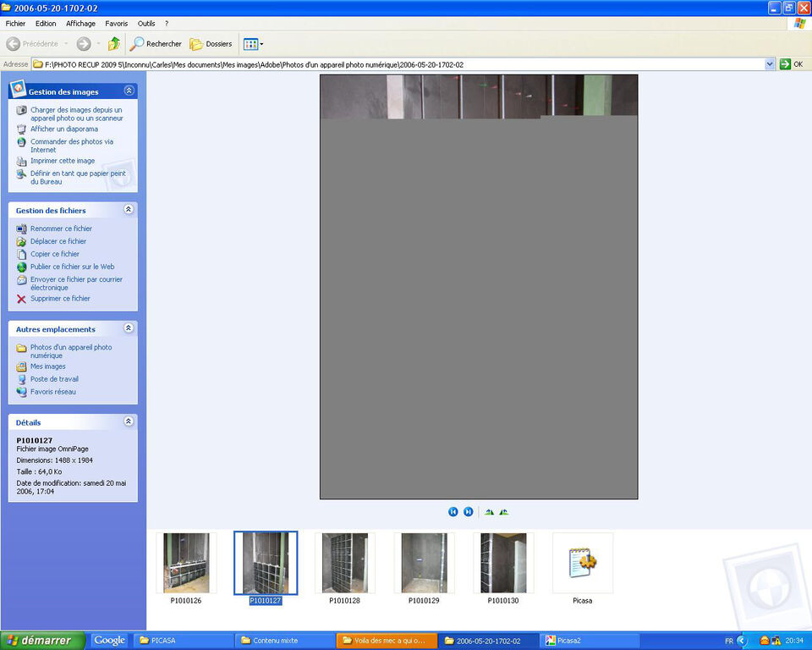The height and width of the screenshot is (650, 812).
Task: Click the next image arrow button
Action: 468,512
